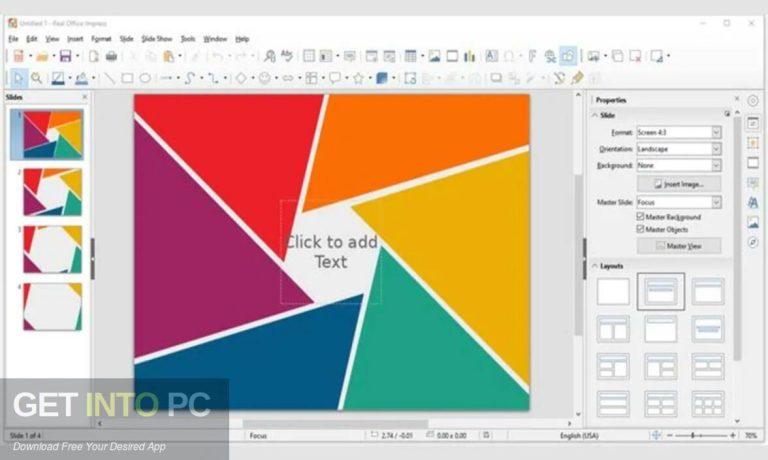Screen dimensions: 768x460
Task: Insert an image from the toolbar
Action: [x=434, y=56]
